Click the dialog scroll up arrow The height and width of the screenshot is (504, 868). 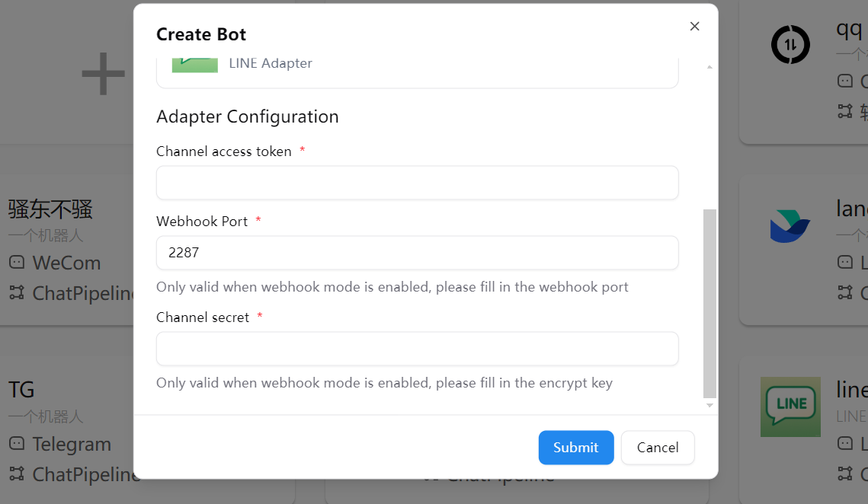(709, 67)
